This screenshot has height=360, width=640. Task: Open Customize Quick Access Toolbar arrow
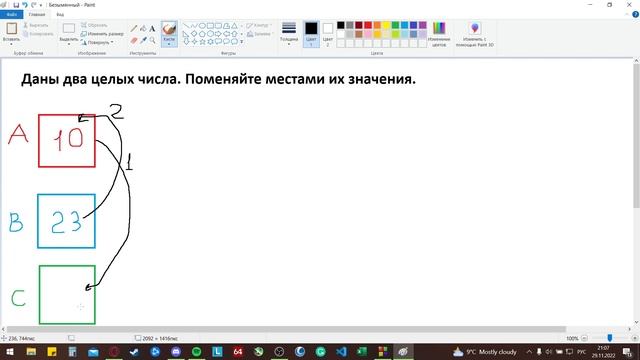(41, 5)
